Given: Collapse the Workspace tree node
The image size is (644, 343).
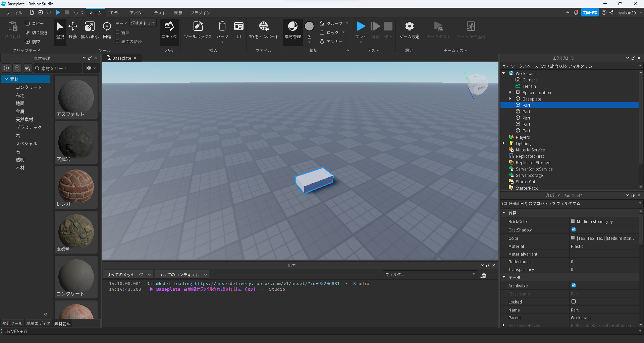Looking at the screenshot, I should (504, 73).
